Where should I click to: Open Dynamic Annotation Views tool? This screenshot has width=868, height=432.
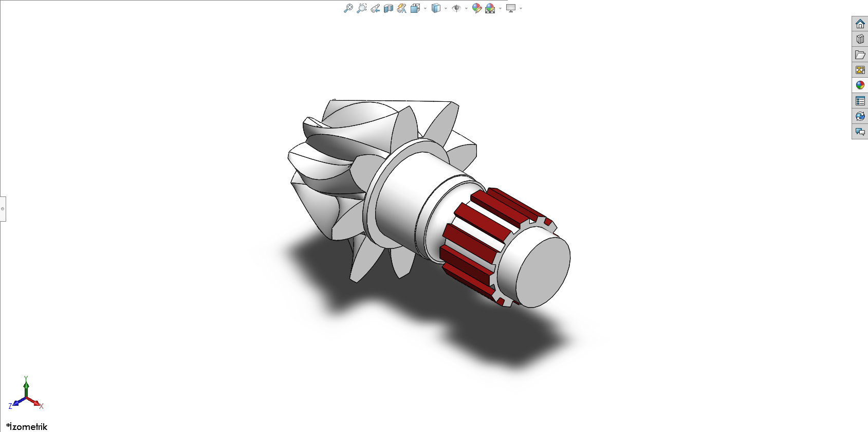(x=402, y=8)
